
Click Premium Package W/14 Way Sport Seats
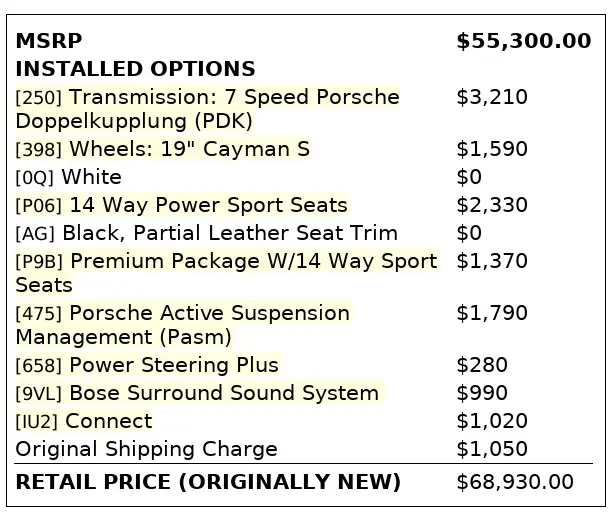pyautogui.click(x=253, y=262)
